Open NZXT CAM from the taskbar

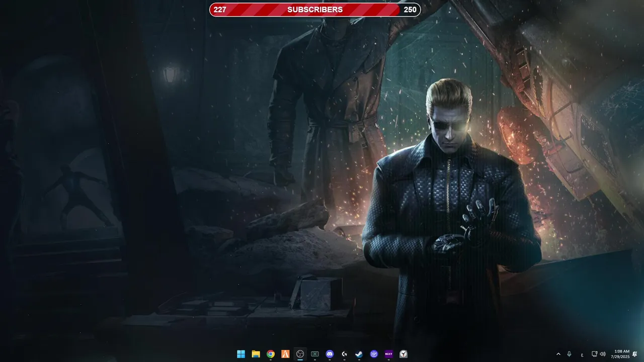point(388,354)
